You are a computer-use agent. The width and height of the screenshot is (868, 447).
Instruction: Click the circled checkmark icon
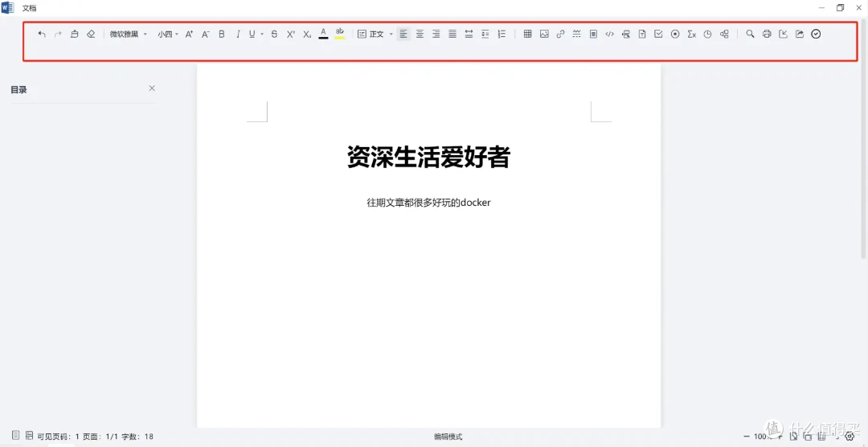[x=816, y=35]
